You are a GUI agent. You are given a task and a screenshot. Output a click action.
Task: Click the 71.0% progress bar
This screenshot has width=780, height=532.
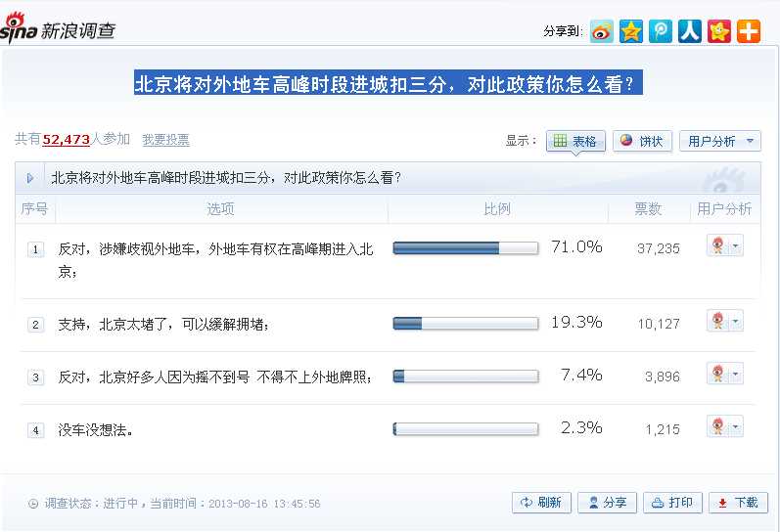pyautogui.click(x=466, y=248)
